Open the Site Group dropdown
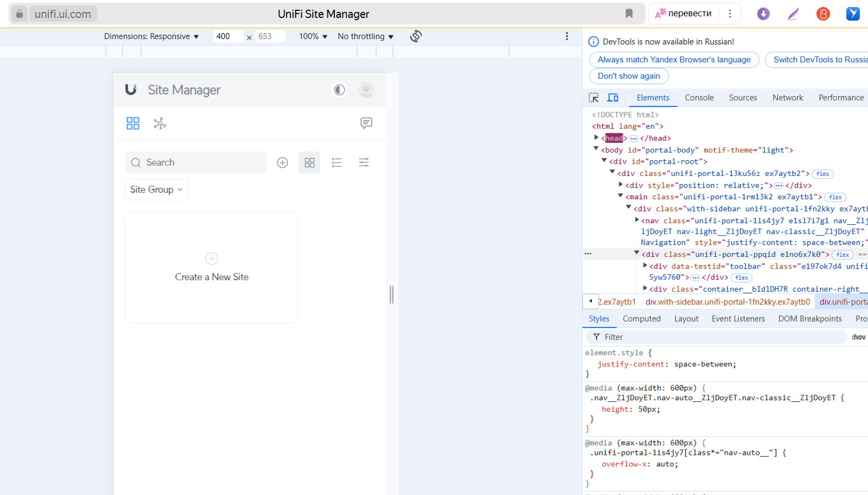Viewport: 868px width, 495px height. (x=157, y=189)
